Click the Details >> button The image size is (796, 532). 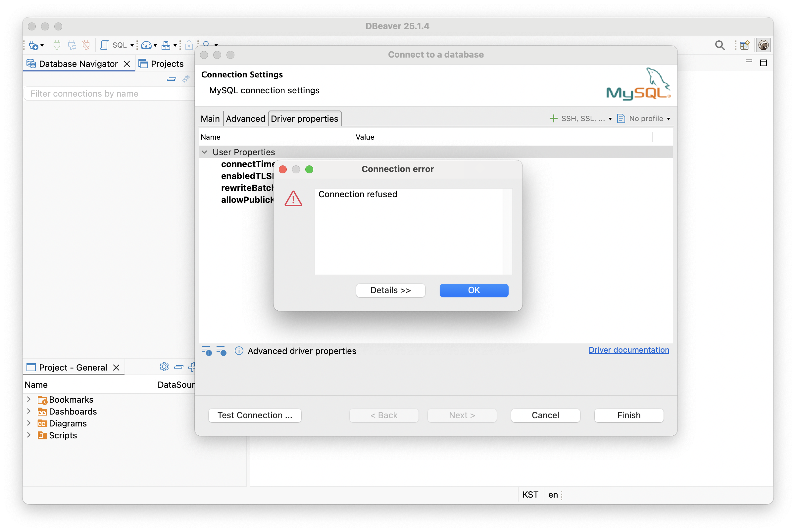point(390,290)
